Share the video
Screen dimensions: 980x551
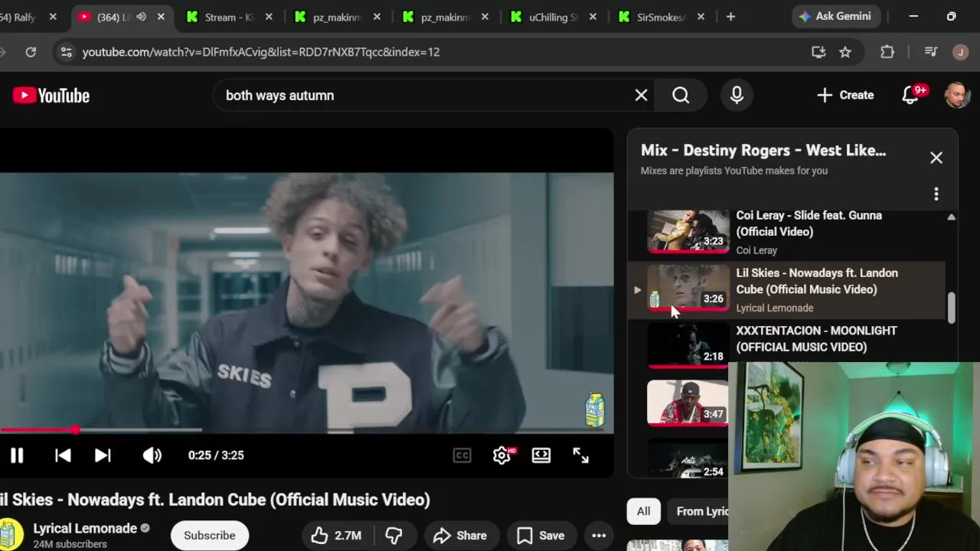[x=459, y=536]
